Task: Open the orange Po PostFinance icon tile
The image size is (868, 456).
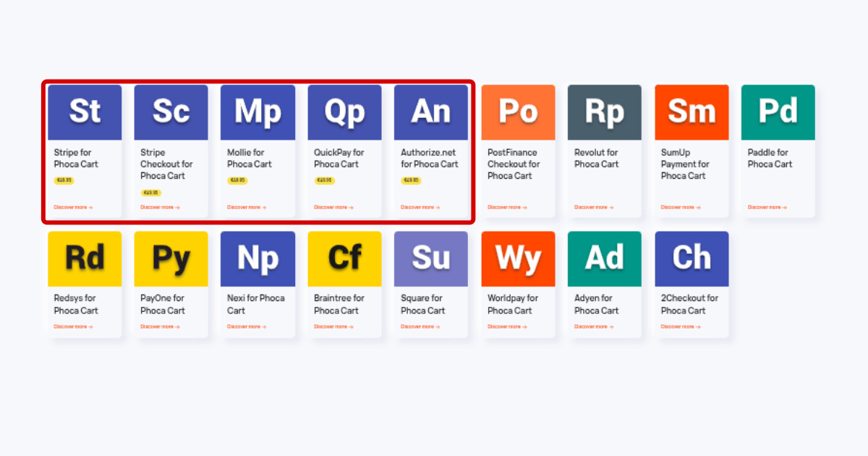Action: click(518, 112)
